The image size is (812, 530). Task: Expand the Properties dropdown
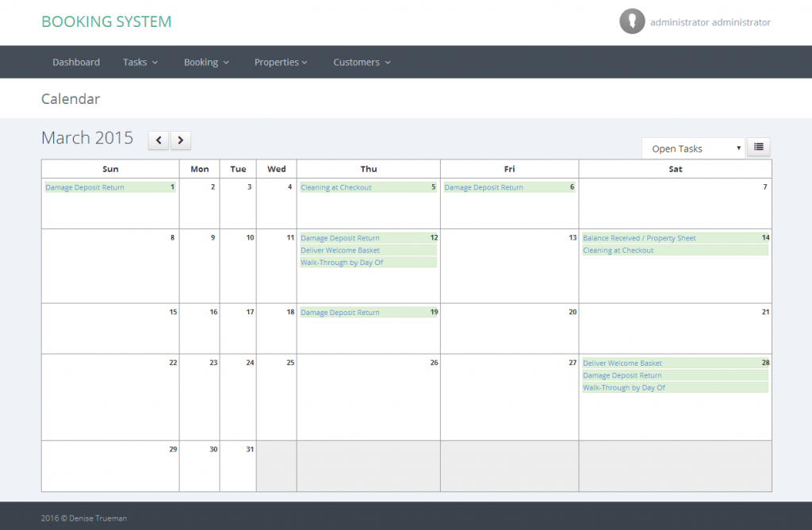pyautogui.click(x=281, y=62)
